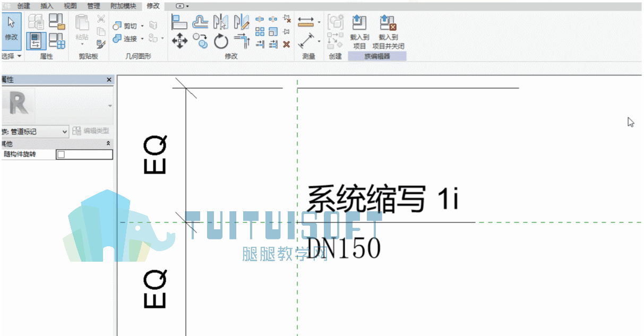This screenshot has height=336, width=644.
Task: Click the lower EQ dimension label
Action: click(x=156, y=289)
